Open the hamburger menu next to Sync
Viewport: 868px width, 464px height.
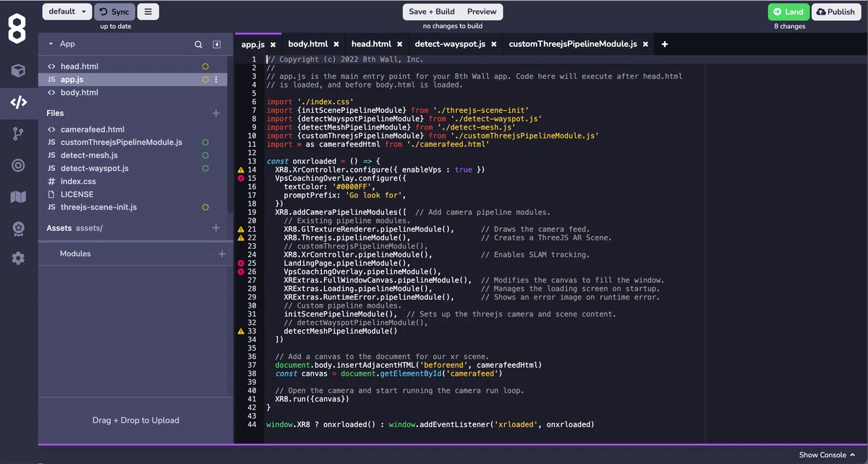[148, 12]
